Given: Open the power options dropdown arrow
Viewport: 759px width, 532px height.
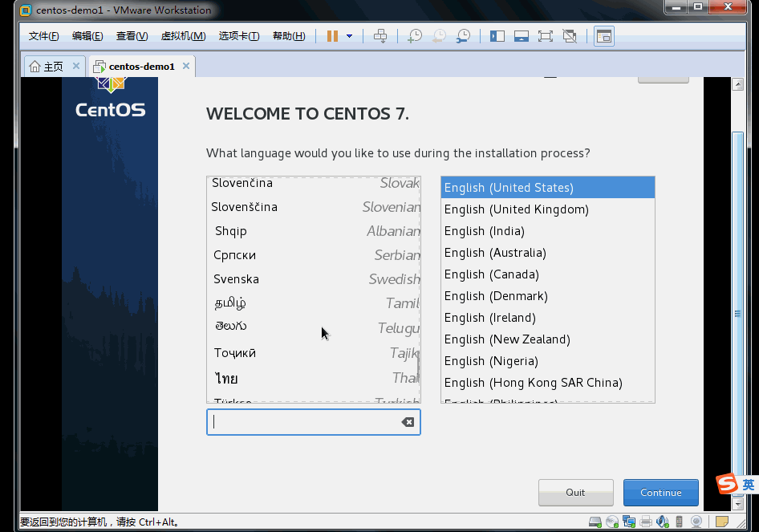Looking at the screenshot, I should [x=350, y=36].
